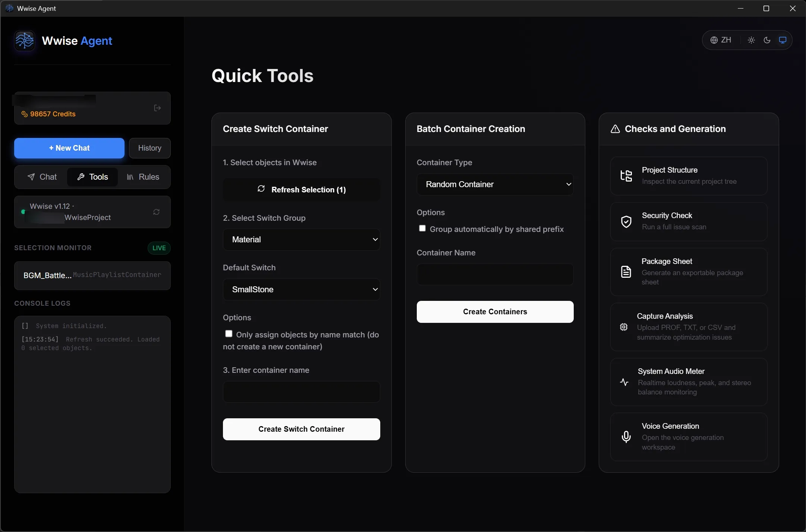Check Group automatically by shared prefix

(422, 228)
